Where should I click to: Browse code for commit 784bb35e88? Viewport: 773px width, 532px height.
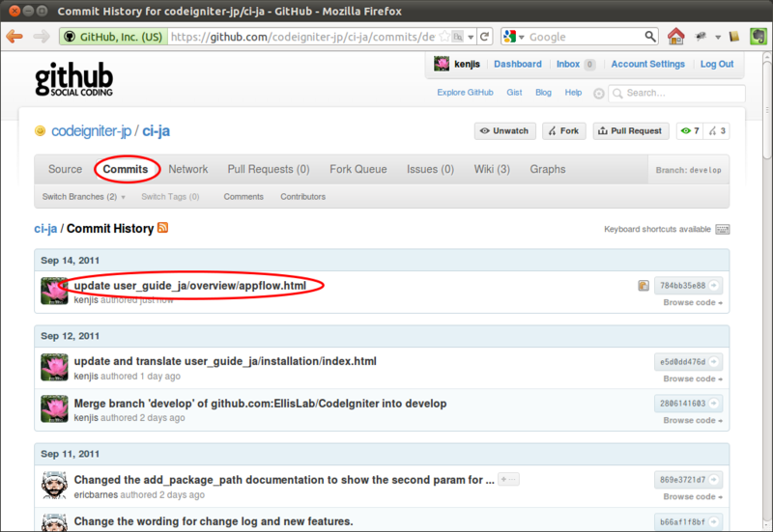pyautogui.click(x=693, y=302)
